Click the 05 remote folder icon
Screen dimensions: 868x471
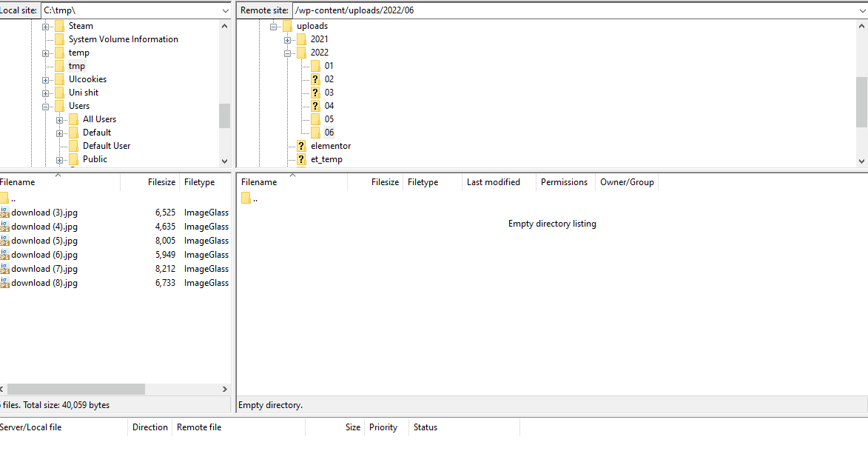[x=315, y=119]
